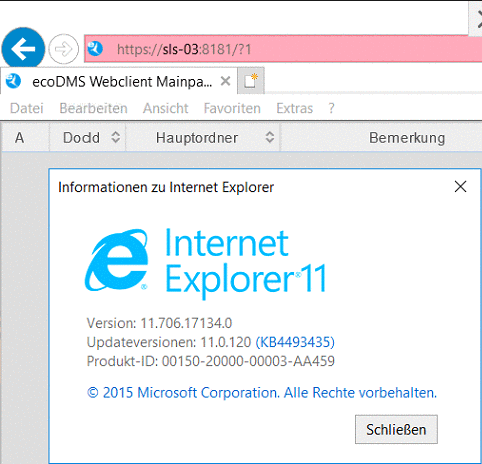Open the Ansicht menu

click(166, 108)
